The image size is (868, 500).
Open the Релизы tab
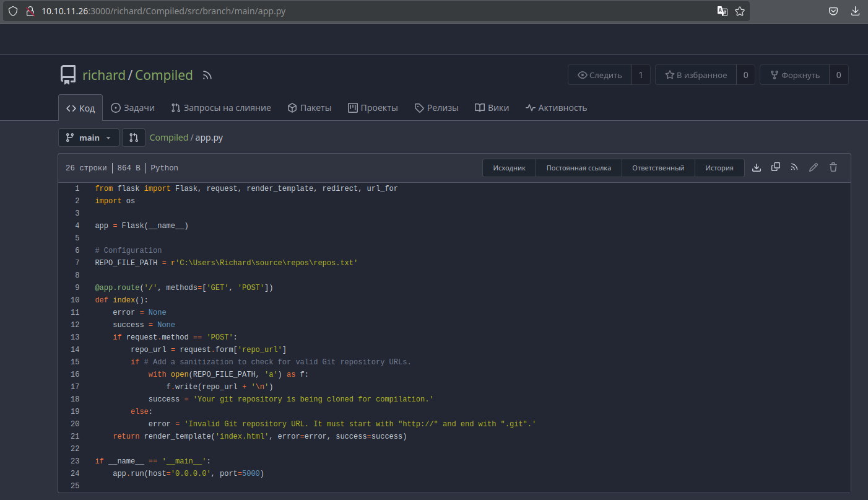(x=436, y=108)
